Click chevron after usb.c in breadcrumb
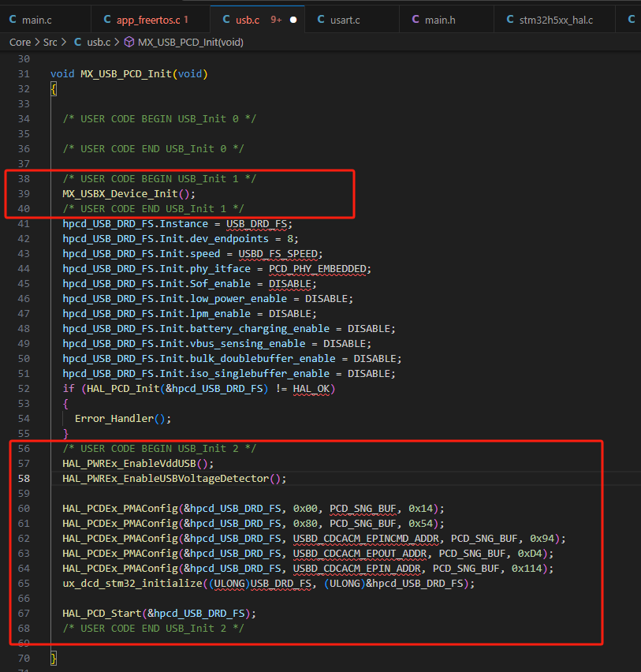Screen dimensions: 641x672 click(x=117, y=43)
